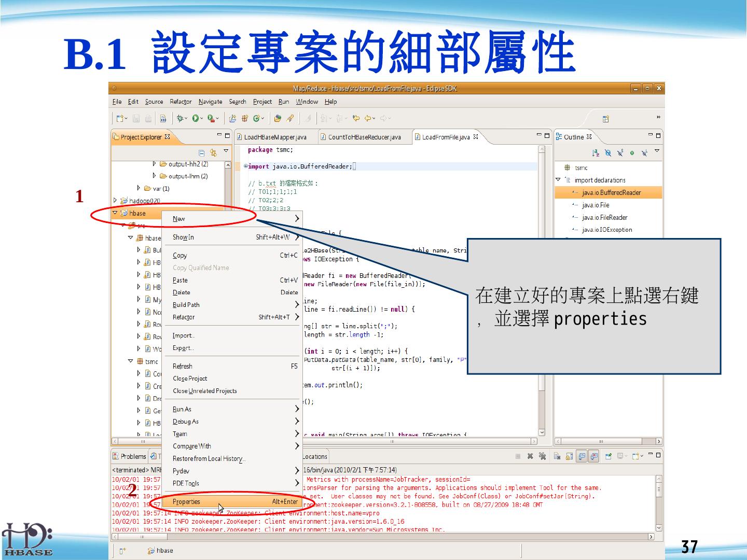Switch to the LoadHBaseMapper.java tab
This screenshot has width=747, height=560.
(275, 137)
